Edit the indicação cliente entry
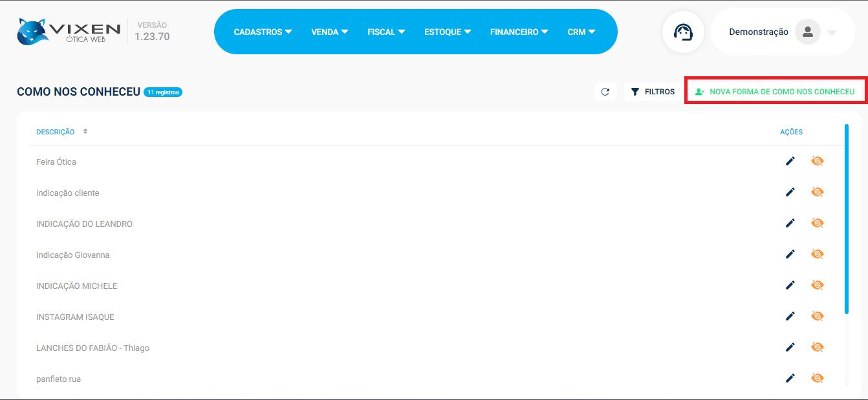This screenshot has height=400, width=868. point(790,192)
